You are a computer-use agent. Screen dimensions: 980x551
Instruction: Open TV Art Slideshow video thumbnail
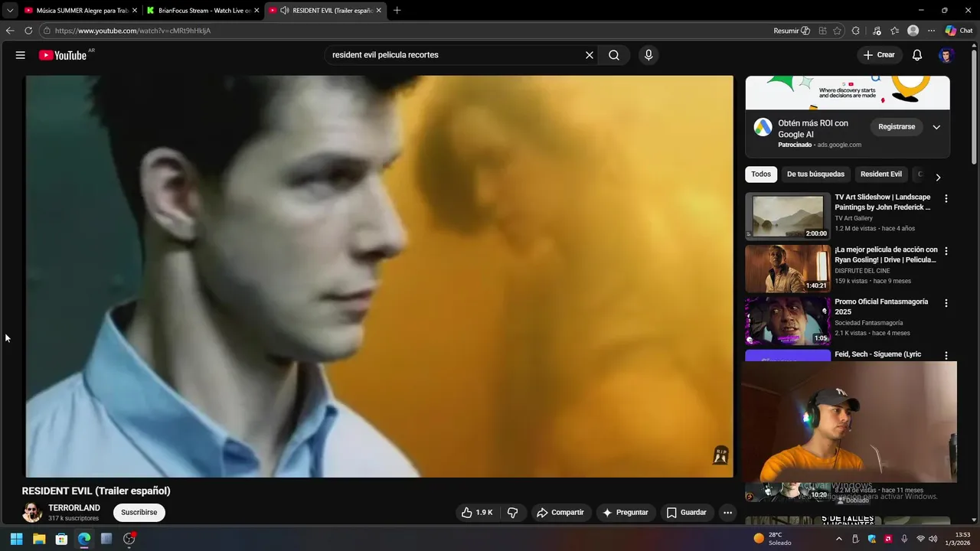(788, 217)
